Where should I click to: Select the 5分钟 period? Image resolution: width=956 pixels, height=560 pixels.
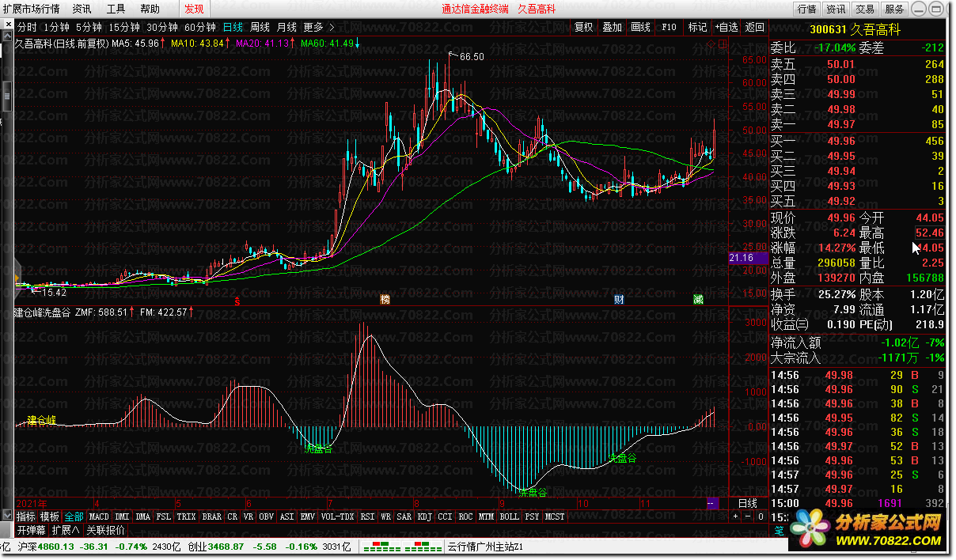tap(89, 27)
